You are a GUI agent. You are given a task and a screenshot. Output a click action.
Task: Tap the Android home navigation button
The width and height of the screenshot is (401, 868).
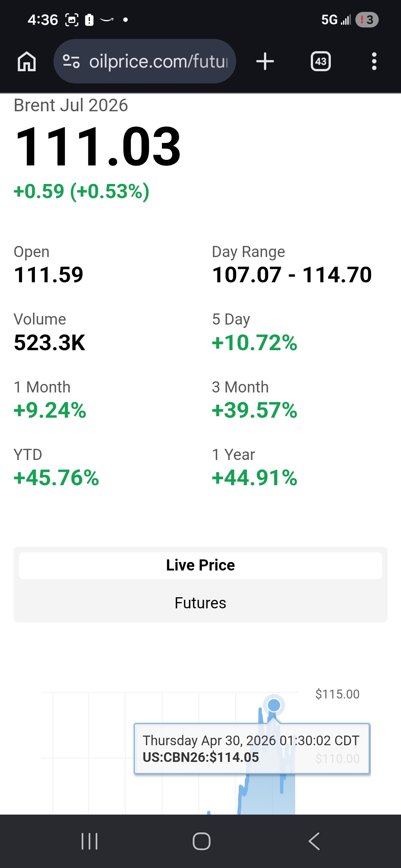click(201, 841)
